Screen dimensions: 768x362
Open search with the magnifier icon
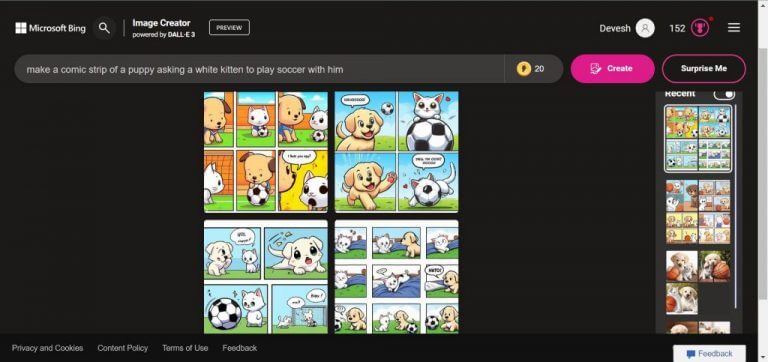pyautogui.click(x=104, y=28)
